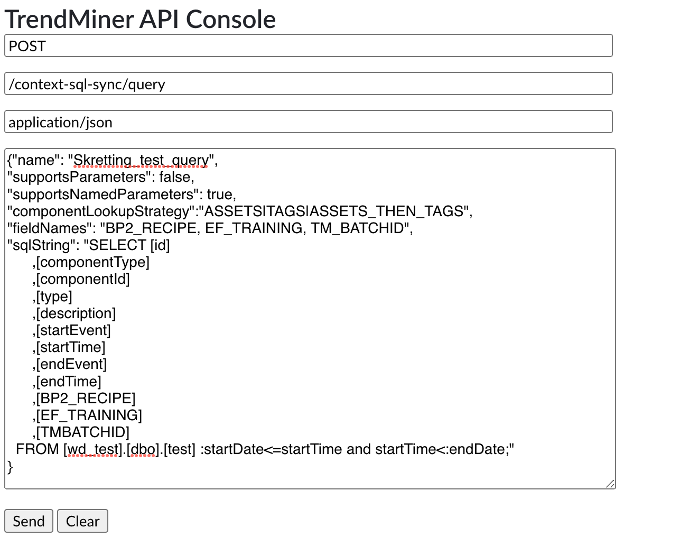Click the application/json content type field

pyautogui.click(x=308, y=122)
